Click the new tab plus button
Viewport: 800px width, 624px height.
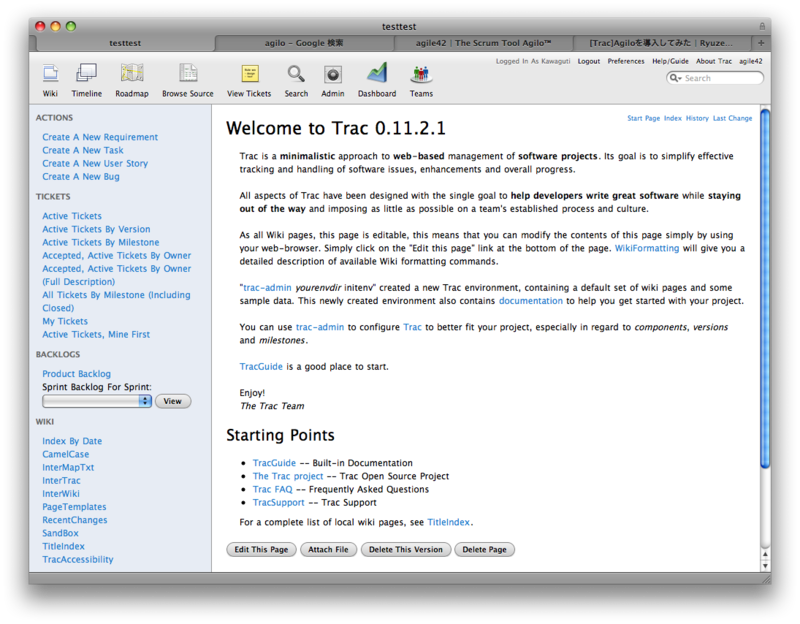click(x=761, y=43)
